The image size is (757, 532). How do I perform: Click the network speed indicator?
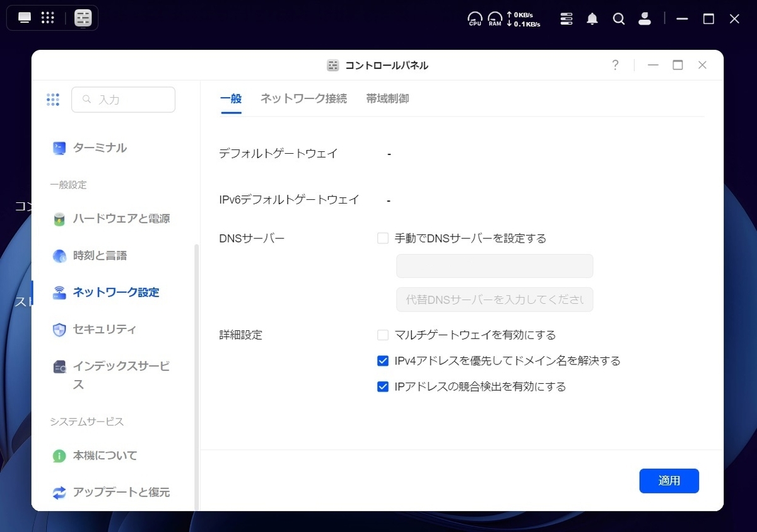click(524, 19)
